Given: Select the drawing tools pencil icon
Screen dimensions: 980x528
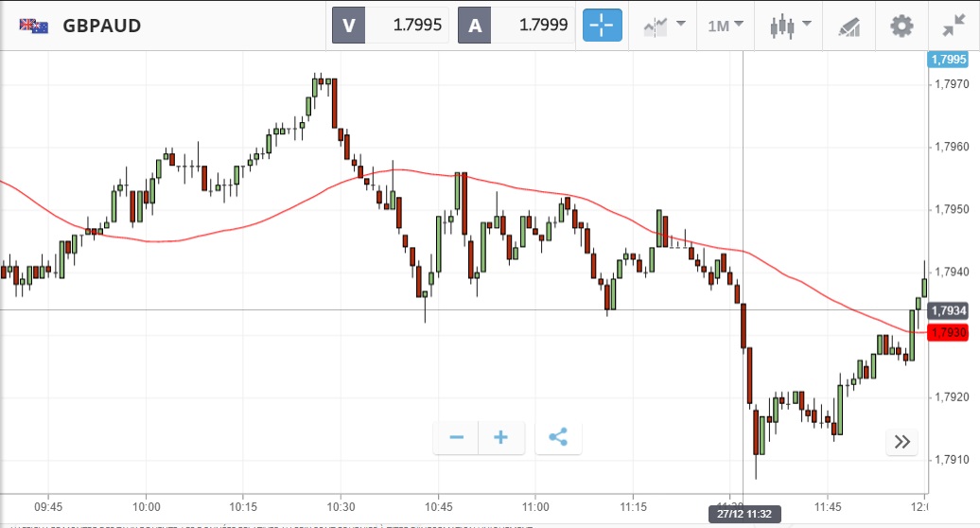Looking at the screenshot, I should pyautogui.click(x=849, y=26).
